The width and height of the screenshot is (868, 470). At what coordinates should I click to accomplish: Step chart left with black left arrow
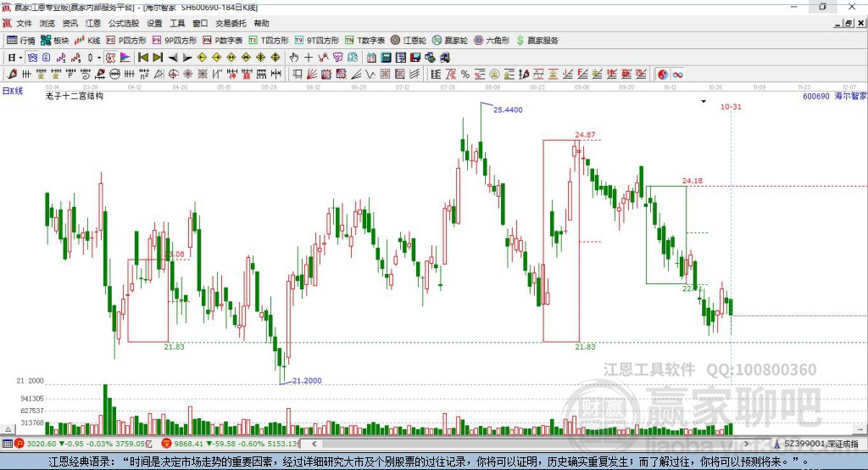pos(173,58)
